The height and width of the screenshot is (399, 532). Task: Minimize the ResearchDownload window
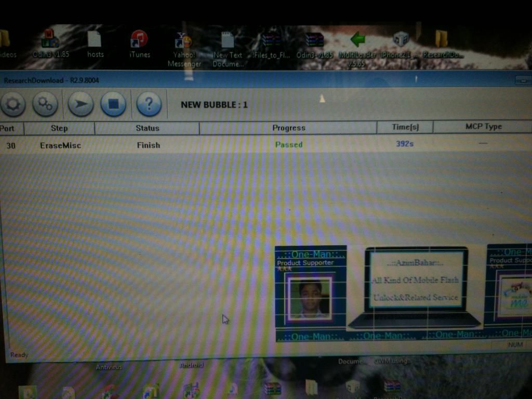[524, 81]
